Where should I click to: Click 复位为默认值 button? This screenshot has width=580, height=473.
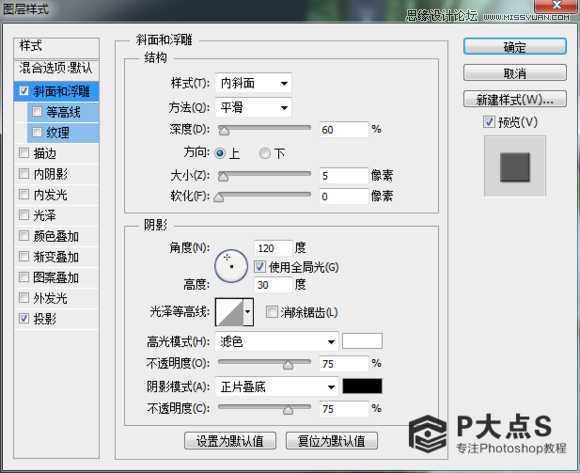(332, 440)
